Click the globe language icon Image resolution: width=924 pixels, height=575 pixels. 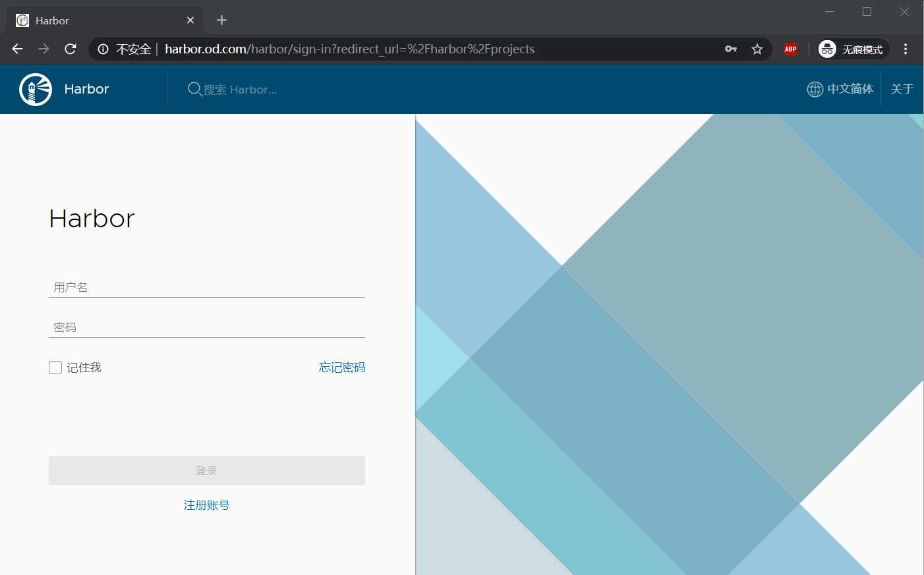815,89
